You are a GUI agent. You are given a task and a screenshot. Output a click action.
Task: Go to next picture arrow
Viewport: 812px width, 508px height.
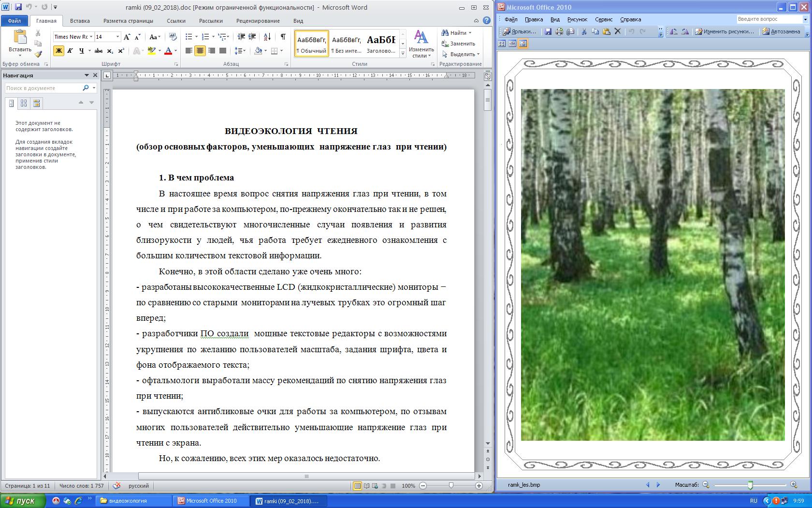click(x=658, y=484)
